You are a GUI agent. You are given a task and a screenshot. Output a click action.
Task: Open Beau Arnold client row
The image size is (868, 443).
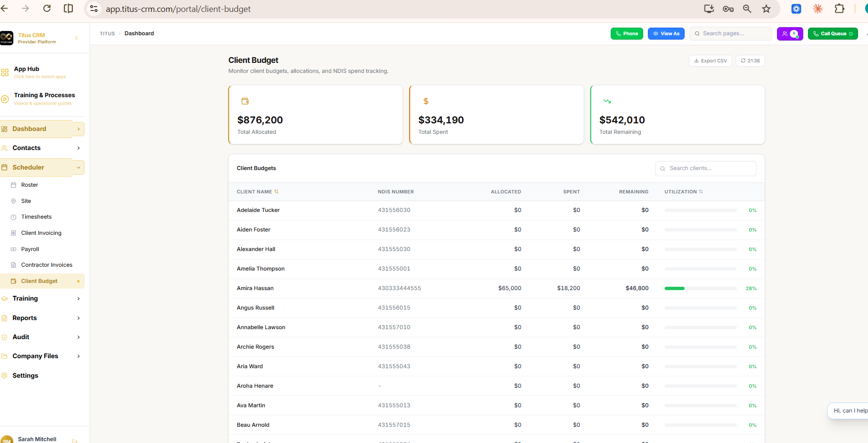point(496,425)
